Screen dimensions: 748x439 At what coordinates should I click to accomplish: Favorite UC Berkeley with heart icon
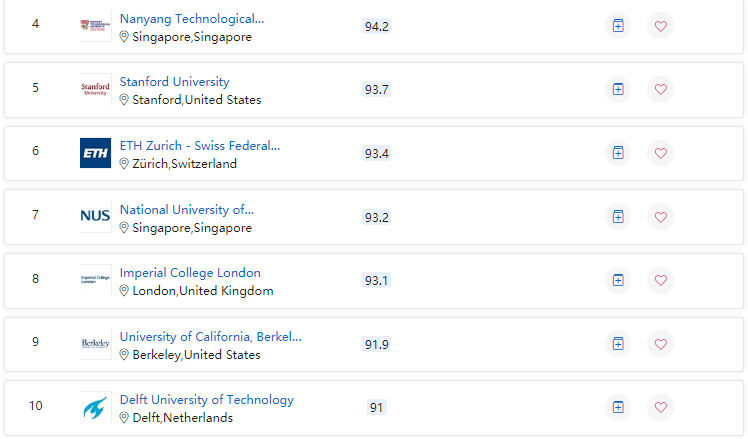[x=660, y=344]
